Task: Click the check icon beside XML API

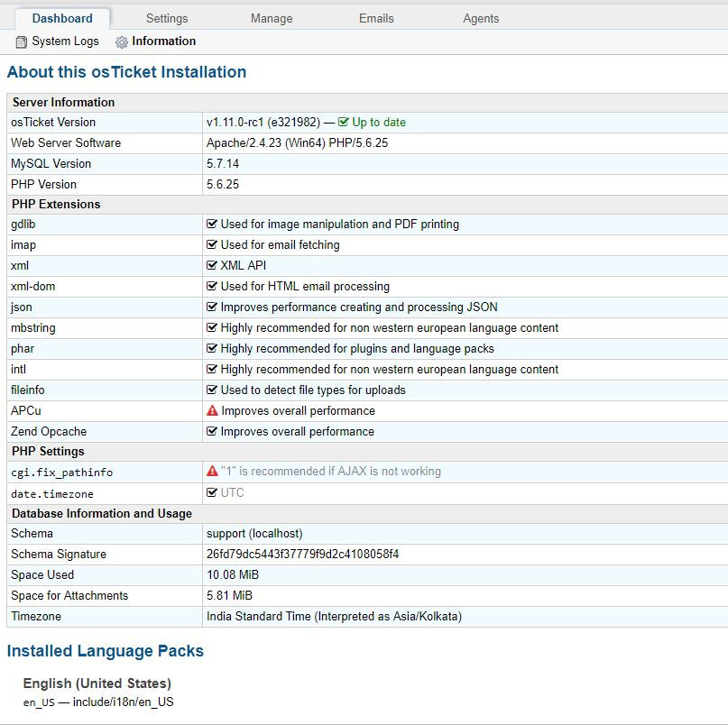Action: coord(212,265)
